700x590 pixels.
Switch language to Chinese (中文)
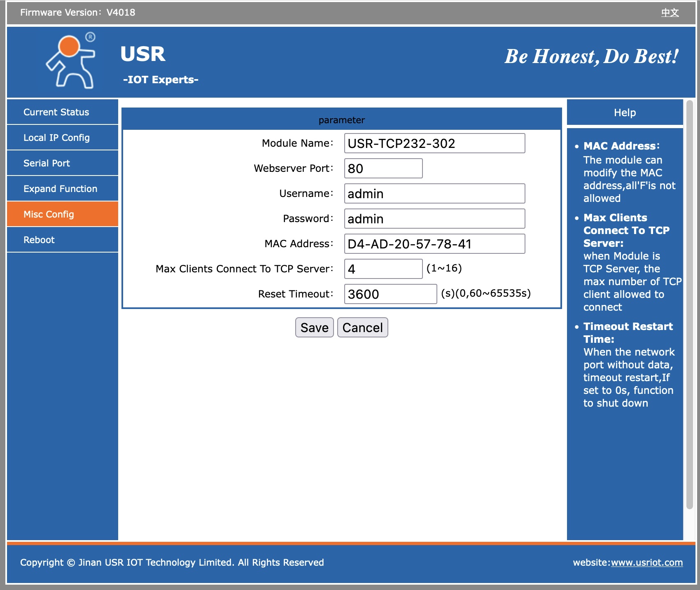[670, 13]
